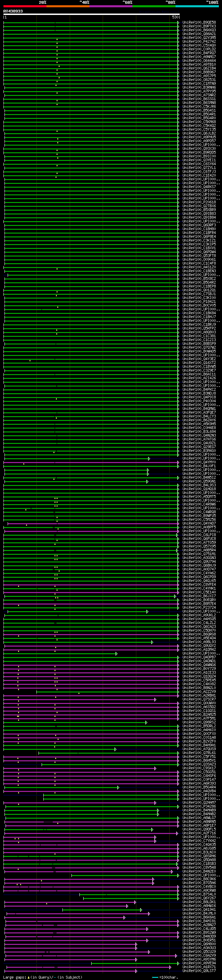Select hit label UniRef100_C5E140
222x980 pixels.
pyautogui.click(x=199, y=592)
